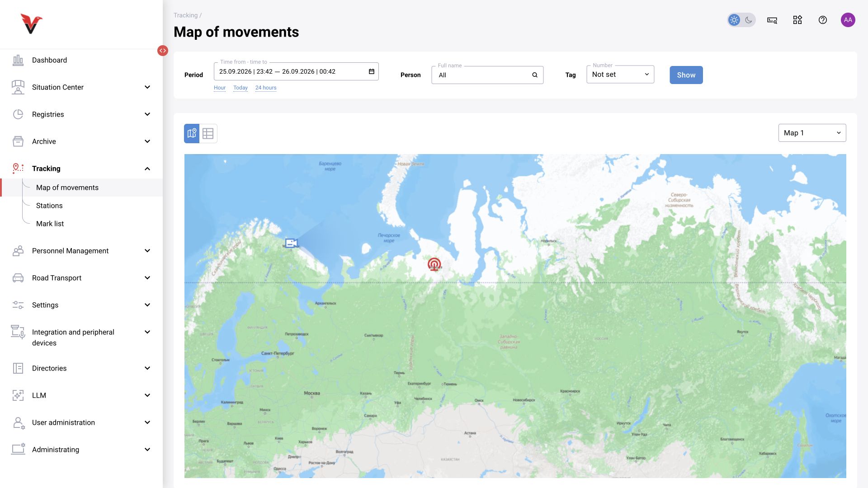Expand the Registries section chevron
Image resolution: width=868 pixels, height=488 pixels.
[147, 114]
